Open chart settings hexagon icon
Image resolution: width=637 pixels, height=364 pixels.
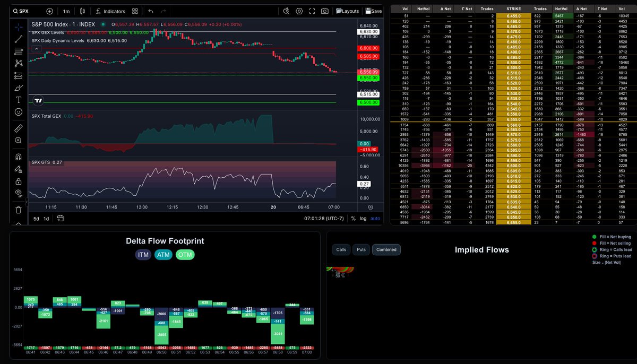[299, 11]
